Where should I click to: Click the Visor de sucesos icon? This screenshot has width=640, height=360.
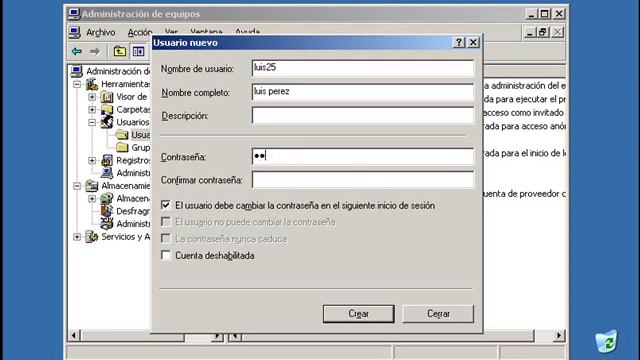point(107,97)
